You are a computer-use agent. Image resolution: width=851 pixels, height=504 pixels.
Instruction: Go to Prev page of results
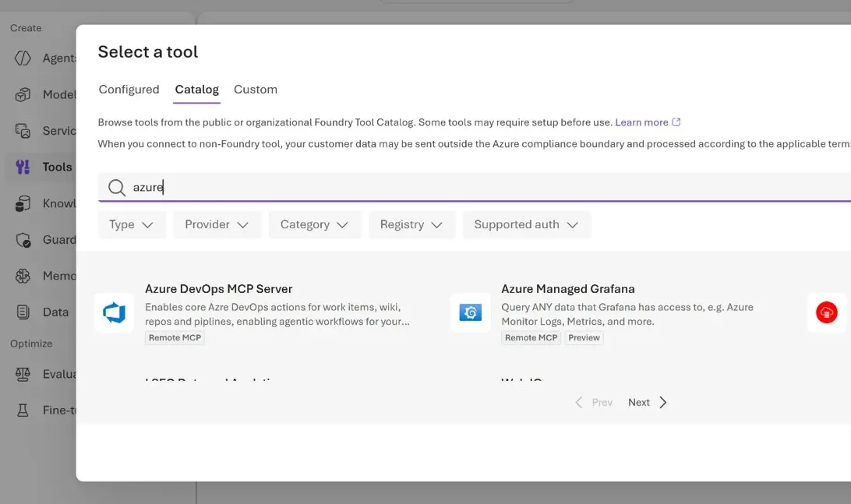pyautogui.click(x=594, y=403)
